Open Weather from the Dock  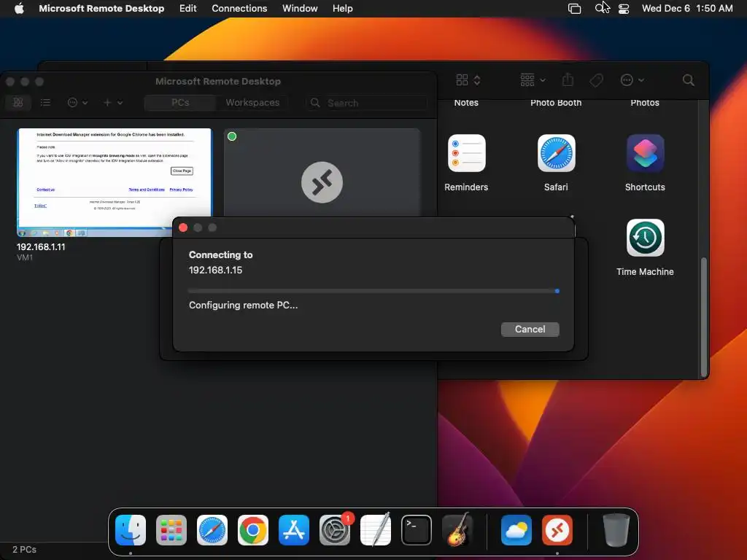click(x=516, y=529)
